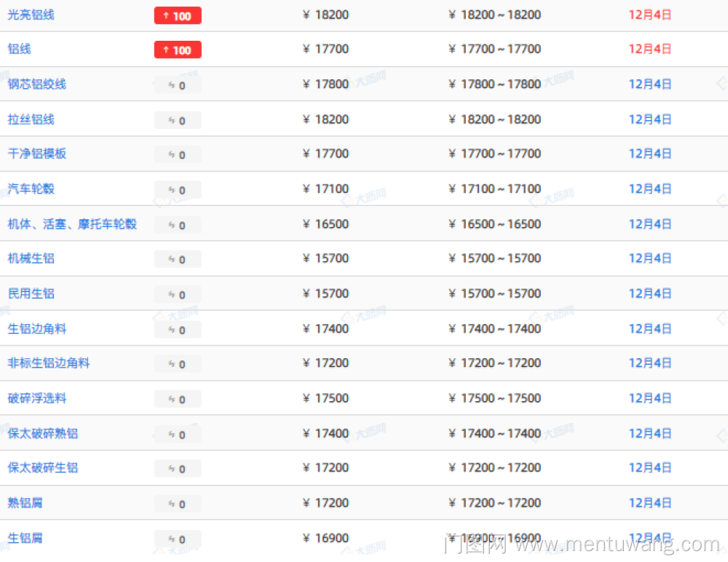The image size is (728, 562).
Task: Click the 0 change badge for 钢芯铝绞线
Action: coord(178,85)
